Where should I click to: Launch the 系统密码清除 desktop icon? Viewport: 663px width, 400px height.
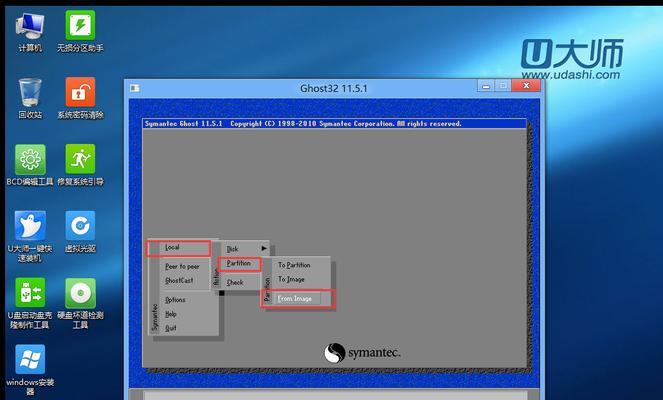[80, 92]
